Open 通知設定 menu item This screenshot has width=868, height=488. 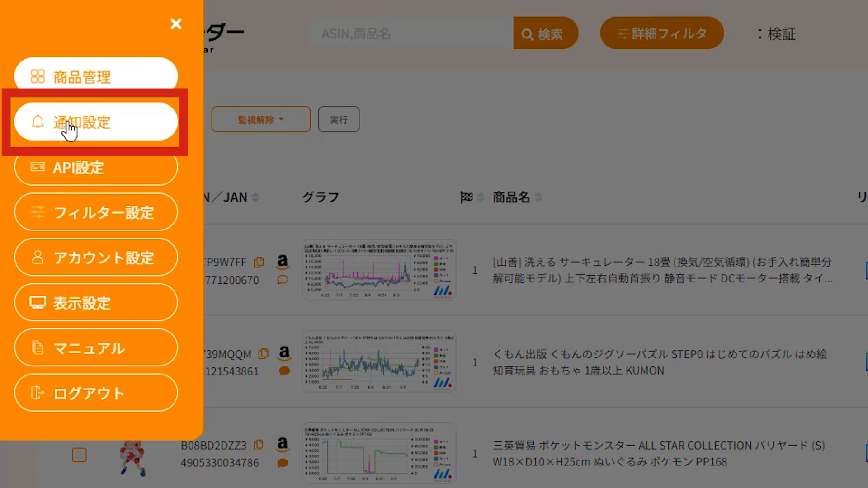pyautogui.click(x=96, y=122)
